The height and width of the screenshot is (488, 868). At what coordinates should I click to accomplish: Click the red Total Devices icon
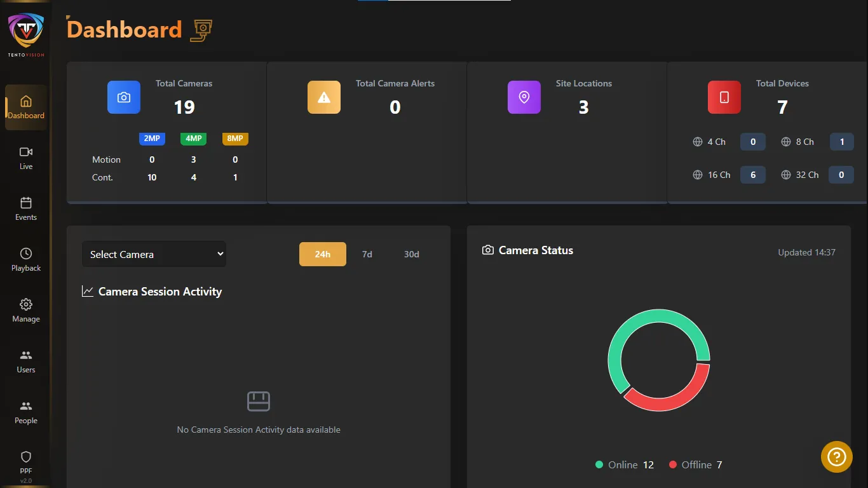pyautogui.click(x=724, y=97)
